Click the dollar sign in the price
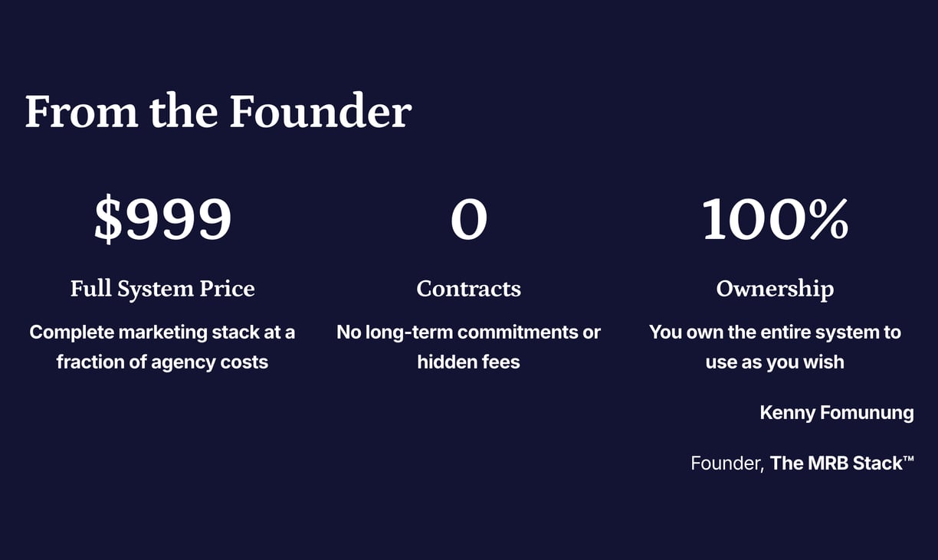This screenshot has width=938, height=560. [107, 220]
